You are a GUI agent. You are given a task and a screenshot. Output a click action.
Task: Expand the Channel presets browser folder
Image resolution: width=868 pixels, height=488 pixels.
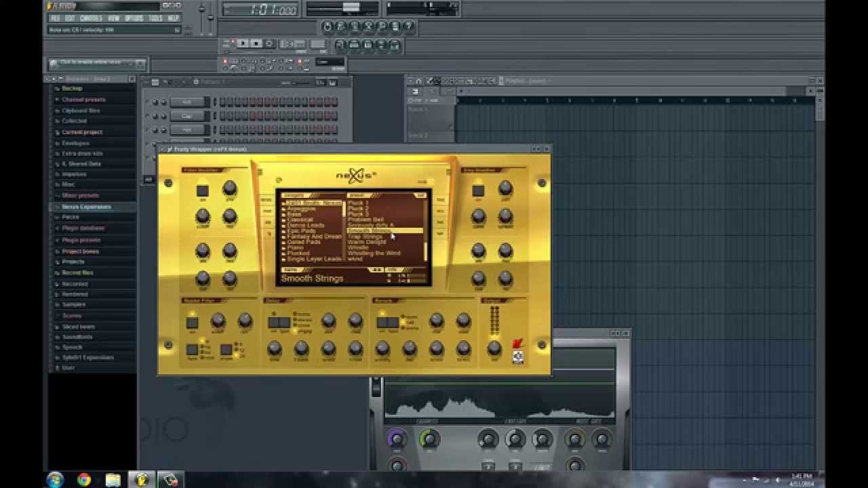point(83,100)
